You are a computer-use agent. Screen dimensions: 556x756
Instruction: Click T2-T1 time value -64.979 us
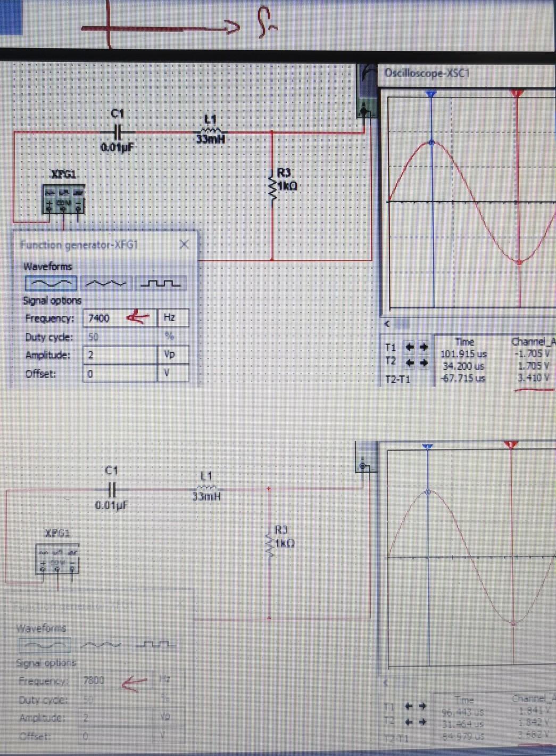462,737
